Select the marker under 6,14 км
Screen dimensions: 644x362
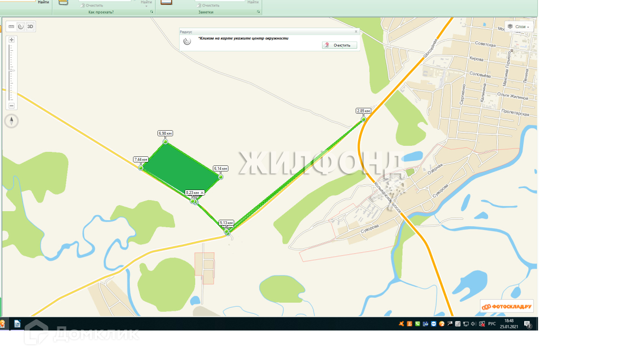pos(220,177)
